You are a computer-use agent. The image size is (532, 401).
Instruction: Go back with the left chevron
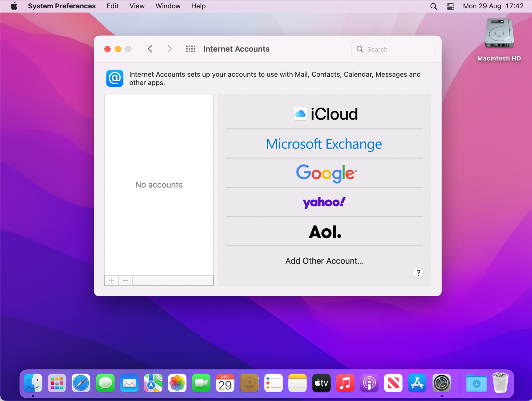(x=150, y=49)
